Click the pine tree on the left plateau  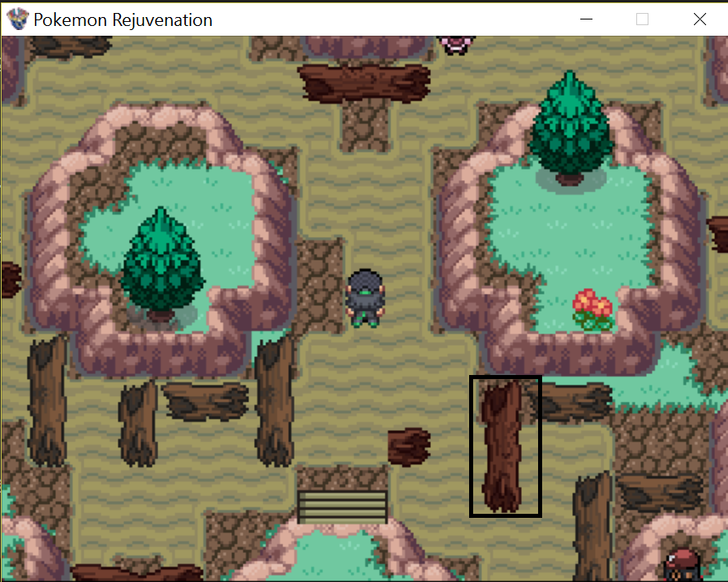coord(162,264)
